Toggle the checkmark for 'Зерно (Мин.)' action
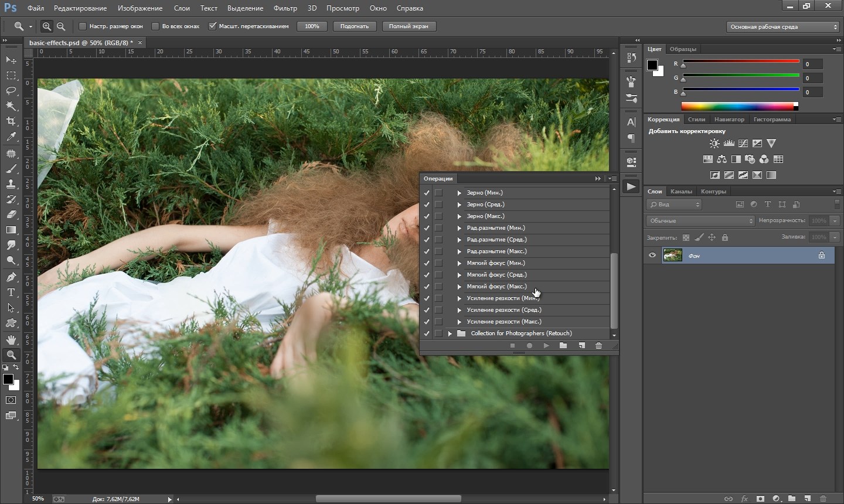The image size is (844, 504). [427, 193]
